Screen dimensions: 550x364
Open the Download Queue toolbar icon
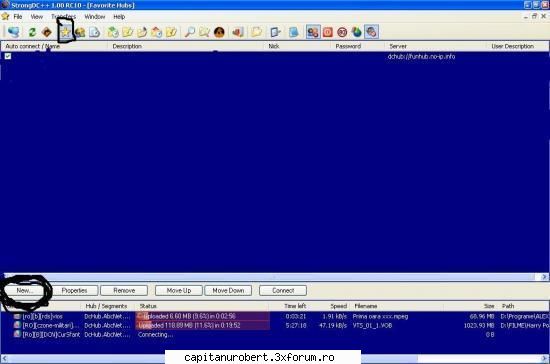(x=113, y=32)
